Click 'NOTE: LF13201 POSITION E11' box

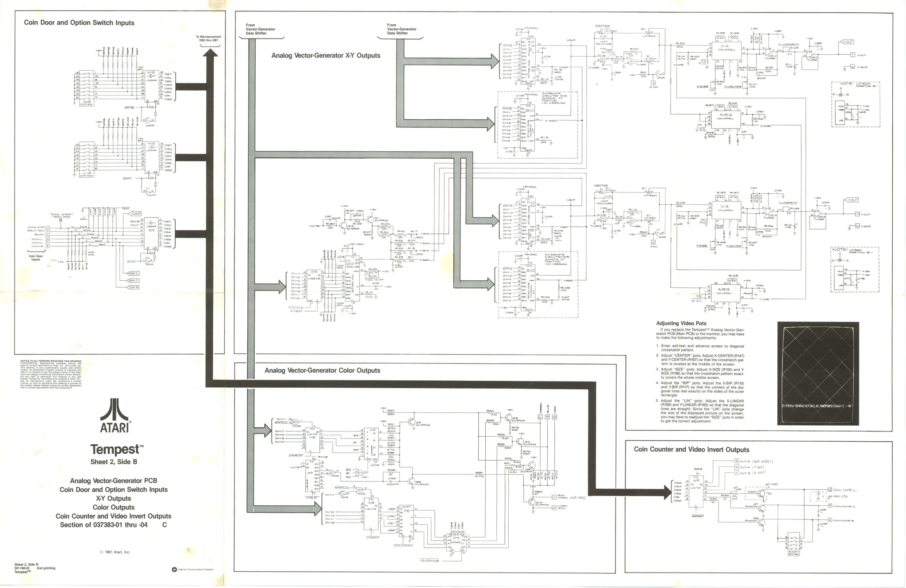[855, 269]
